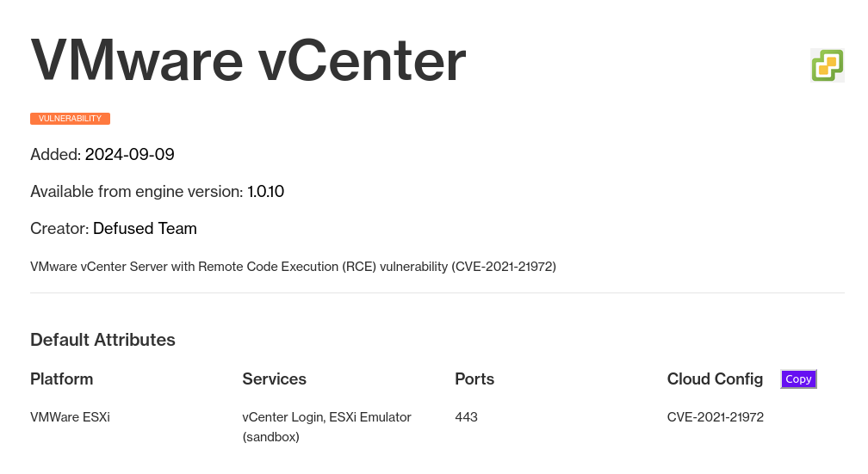Click the vCenter Login, ESXi Emulator services text
Screen dimensions: 868x474
click(x=326, y=427)
